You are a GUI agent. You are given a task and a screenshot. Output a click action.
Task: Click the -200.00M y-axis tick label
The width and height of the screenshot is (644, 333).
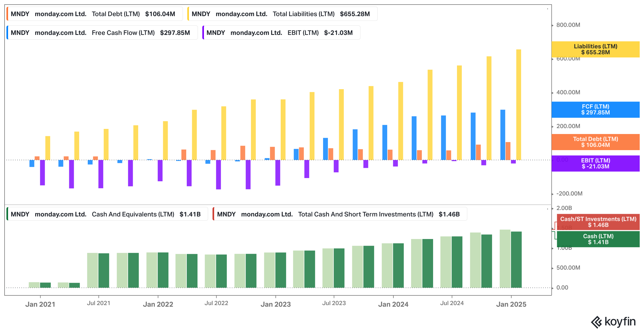tap(569, 194)
